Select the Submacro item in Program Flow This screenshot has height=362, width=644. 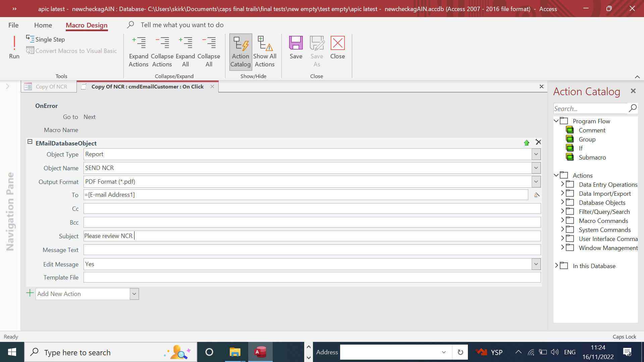[x=592, y=157]
